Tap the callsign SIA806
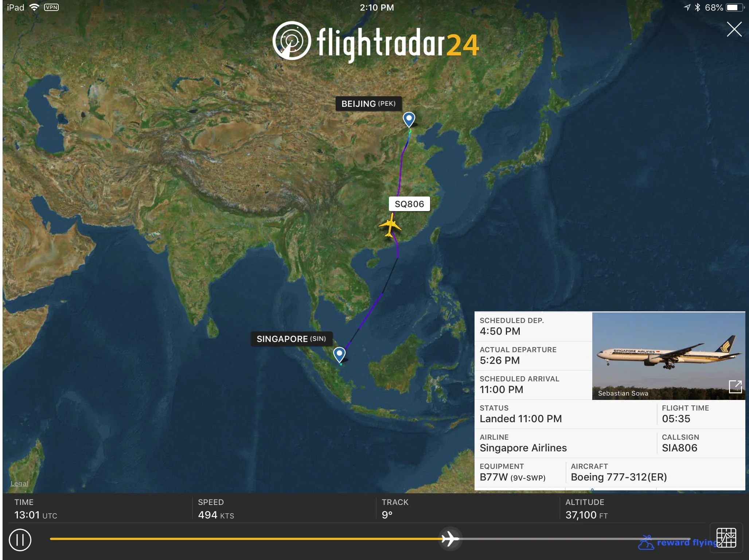 (x=679, y=448)
